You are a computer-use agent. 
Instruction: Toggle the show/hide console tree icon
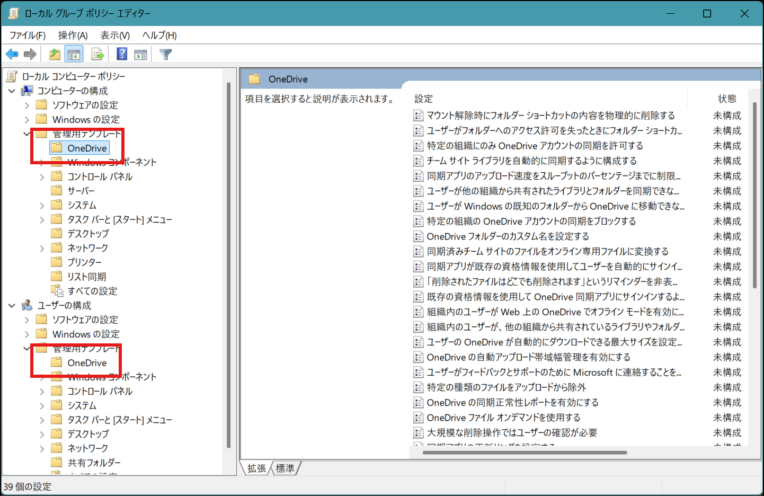(x=74, y=54)
